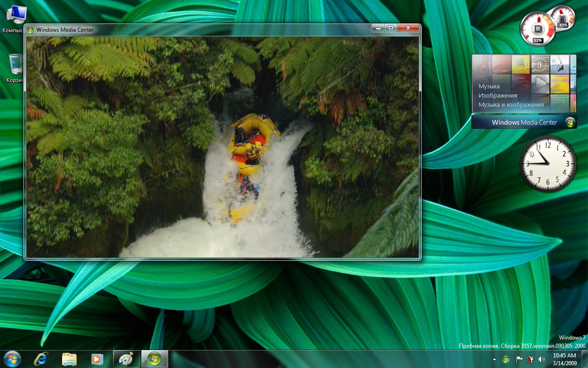Click the analog clock gadget

tap(548, 163)
